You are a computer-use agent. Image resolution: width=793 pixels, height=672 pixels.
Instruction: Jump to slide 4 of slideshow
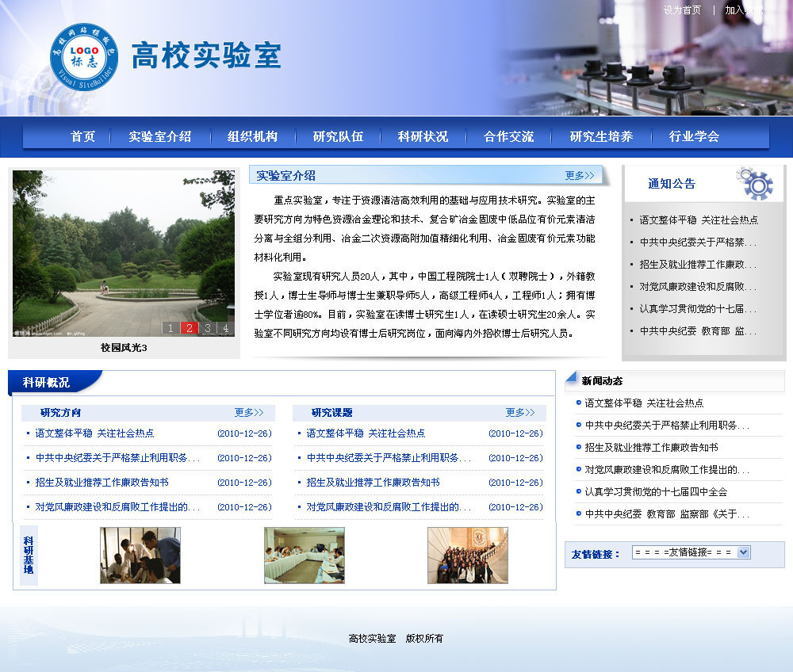pyautogui.click(x=225, y=328)
